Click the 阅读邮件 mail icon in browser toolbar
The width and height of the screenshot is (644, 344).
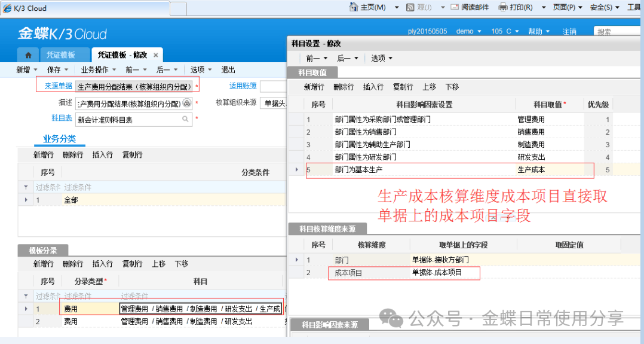coord(455,7)
